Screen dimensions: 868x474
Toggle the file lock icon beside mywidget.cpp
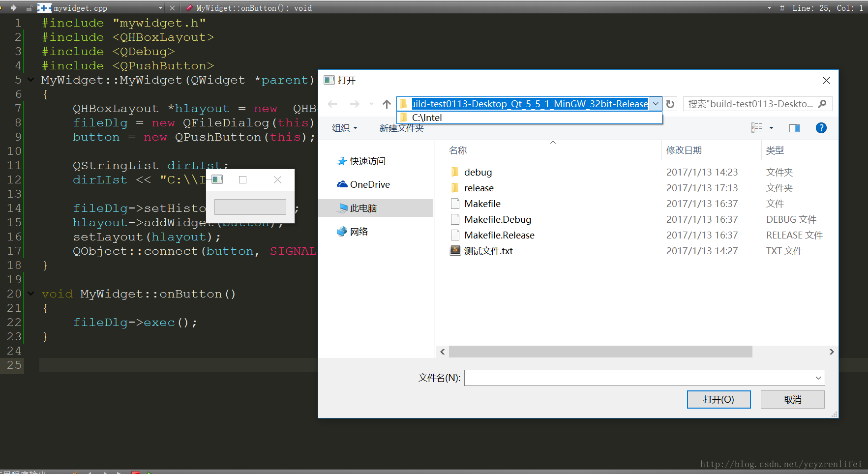coord(29,8)
